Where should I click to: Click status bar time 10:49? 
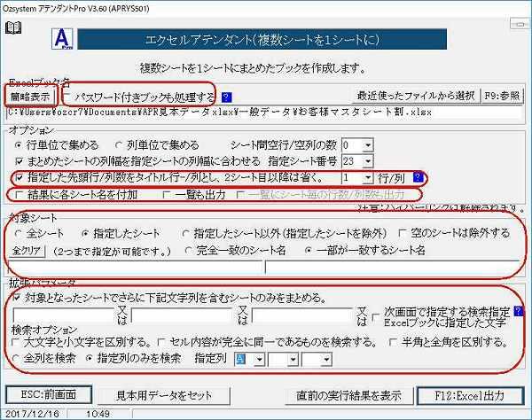point(98,414)
